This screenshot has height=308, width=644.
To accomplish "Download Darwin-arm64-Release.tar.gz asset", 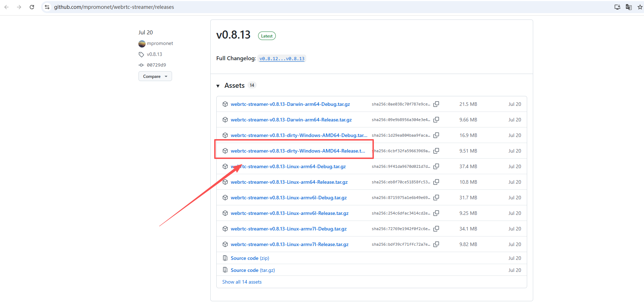I will pyautogui.click(x=291, y=120).
